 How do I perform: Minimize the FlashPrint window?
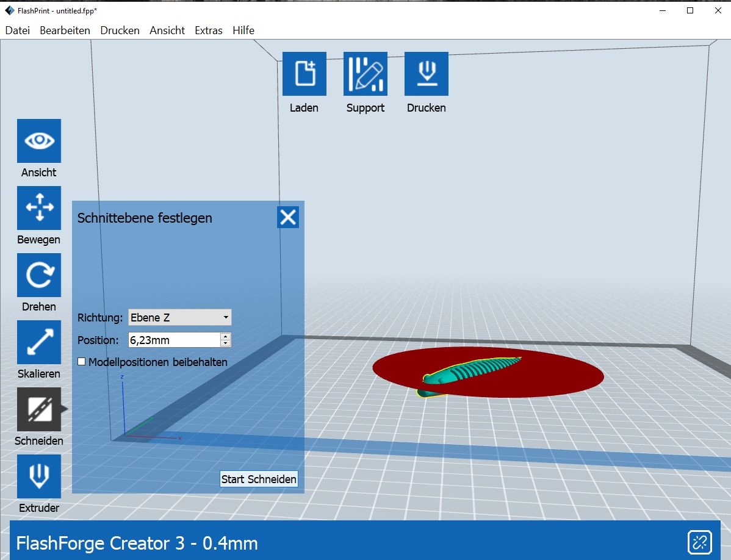[x=663, y=11]
